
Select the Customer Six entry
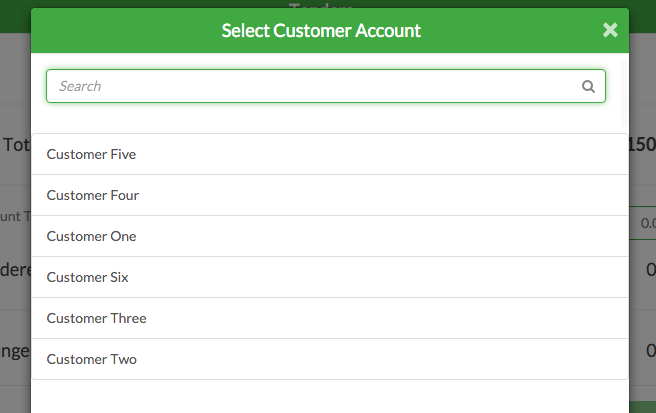[330, 277]
